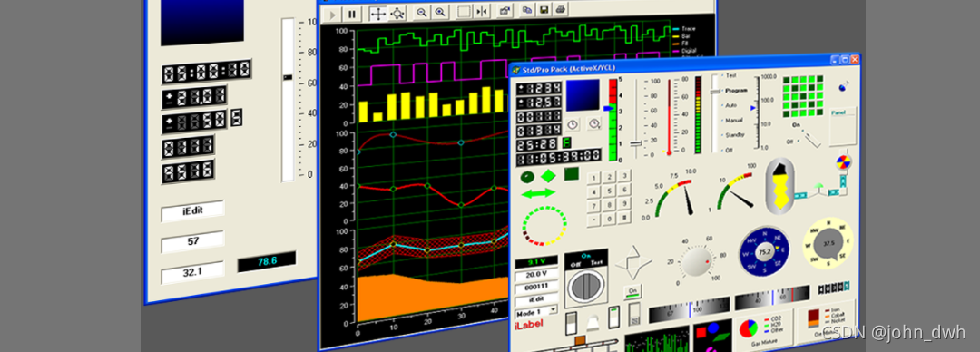This screenshot has width=980, height=352.
Task: Select the axes zoom tool in plot toolbar
Action: point(397,13)
